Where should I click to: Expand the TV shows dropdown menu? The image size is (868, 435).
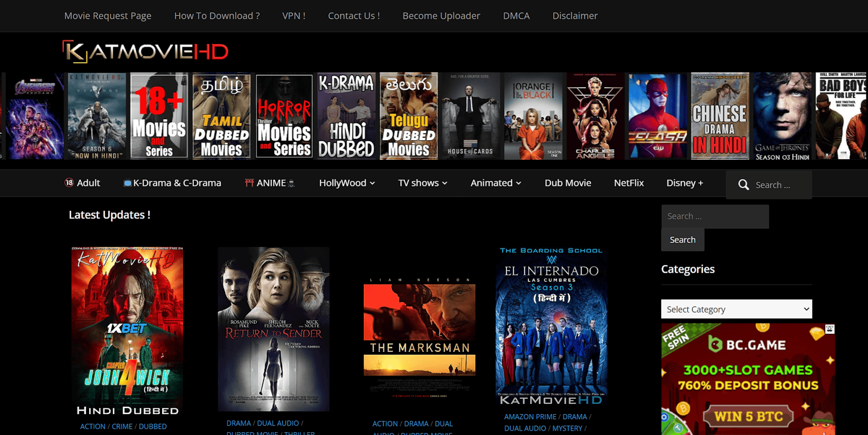pos(423,183)
